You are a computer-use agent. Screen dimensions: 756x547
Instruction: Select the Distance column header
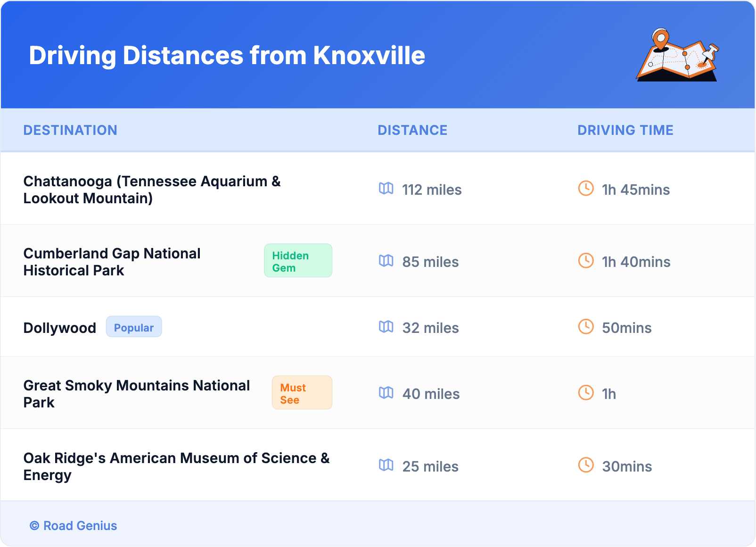412,130
